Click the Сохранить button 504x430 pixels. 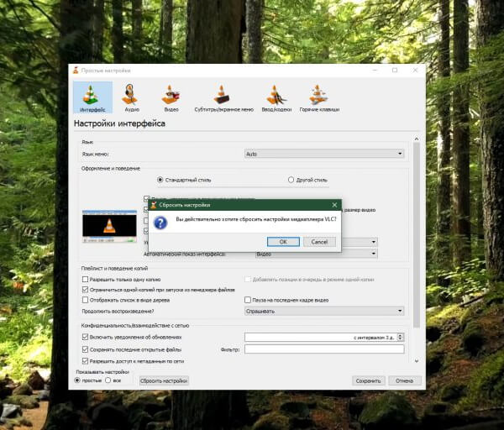[369, 380]
